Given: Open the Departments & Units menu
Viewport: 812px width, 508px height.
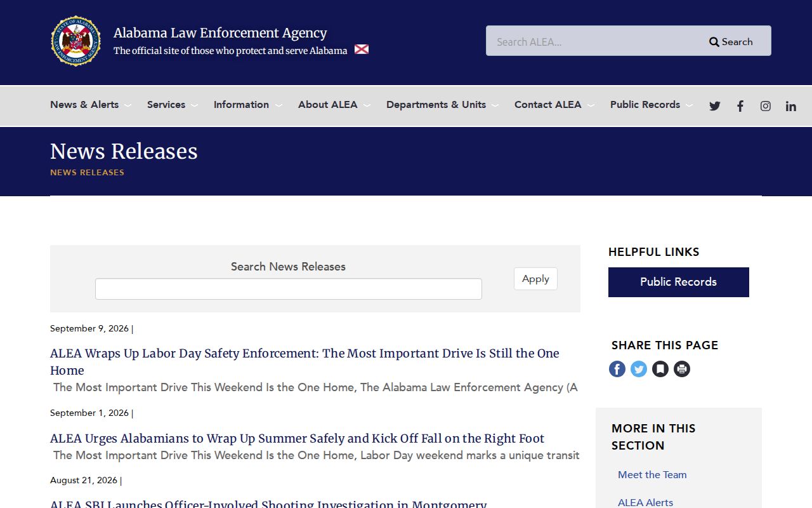Looking at the screenshot, I should tap(436, 105).
